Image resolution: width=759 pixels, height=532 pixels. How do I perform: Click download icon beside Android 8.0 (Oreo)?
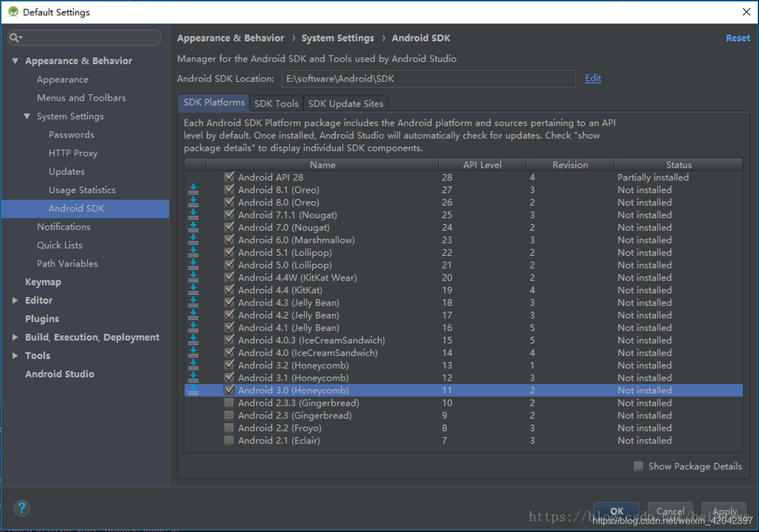pos(193,202)
